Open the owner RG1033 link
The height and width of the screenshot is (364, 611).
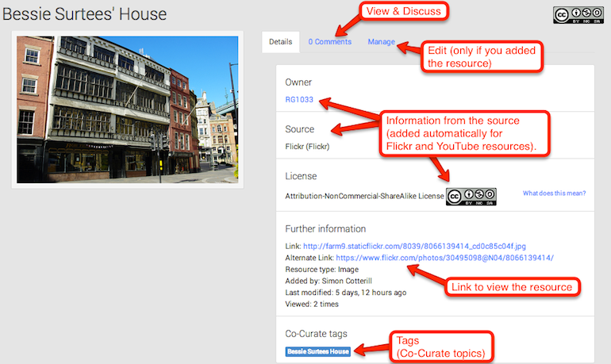(299, 100)
